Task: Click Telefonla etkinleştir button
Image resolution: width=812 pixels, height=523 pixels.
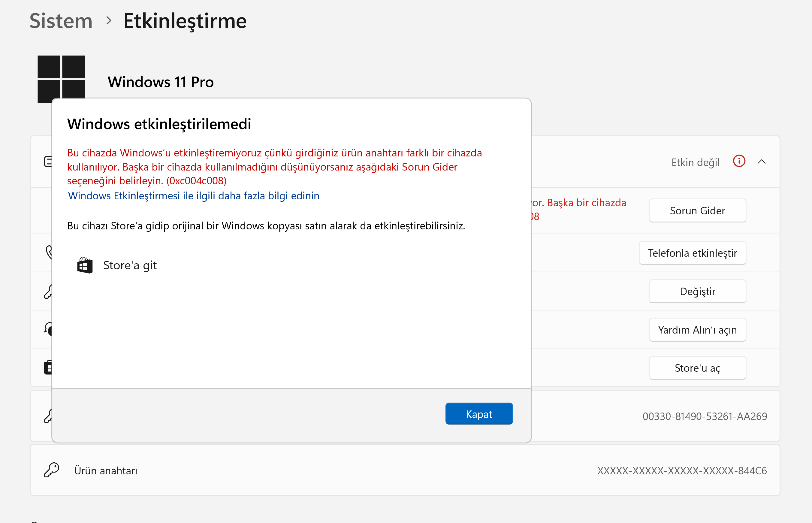Action: (693, 253)
